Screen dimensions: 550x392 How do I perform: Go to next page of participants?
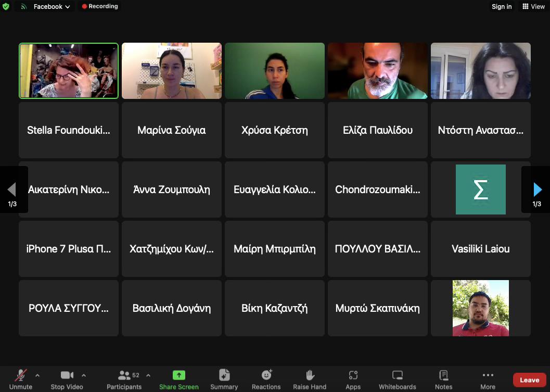pyautogui.click(x=537, y=189)
